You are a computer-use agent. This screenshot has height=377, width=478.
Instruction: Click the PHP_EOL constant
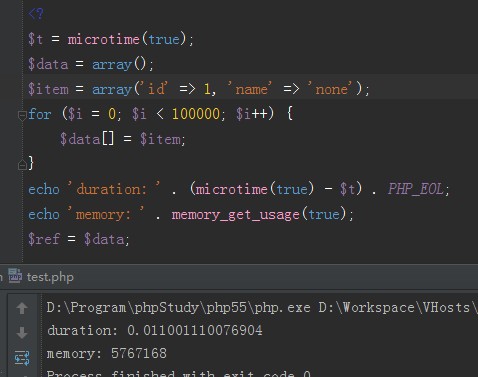click(x=415, y=189)
